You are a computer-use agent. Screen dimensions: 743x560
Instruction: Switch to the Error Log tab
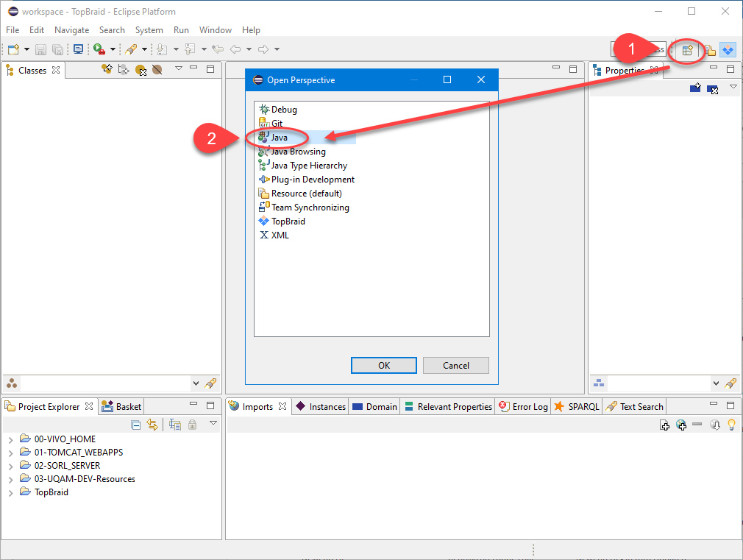tap(523, 407)
